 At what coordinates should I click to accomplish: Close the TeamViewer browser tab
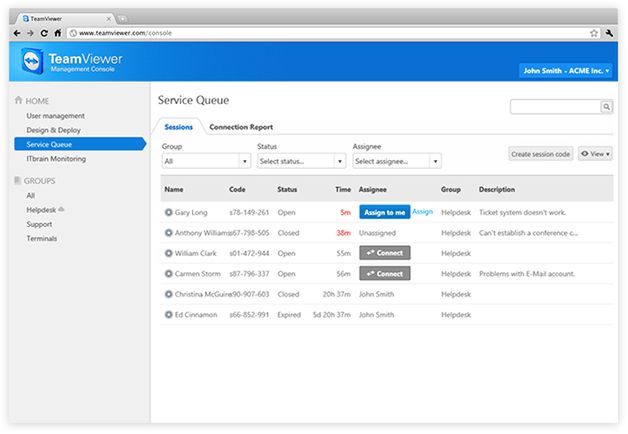click(x=109, y=18)
